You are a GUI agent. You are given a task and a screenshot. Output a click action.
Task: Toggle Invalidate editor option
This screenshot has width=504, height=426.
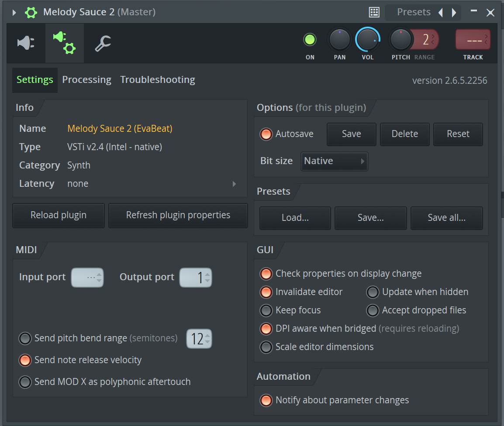coord(266,292)
